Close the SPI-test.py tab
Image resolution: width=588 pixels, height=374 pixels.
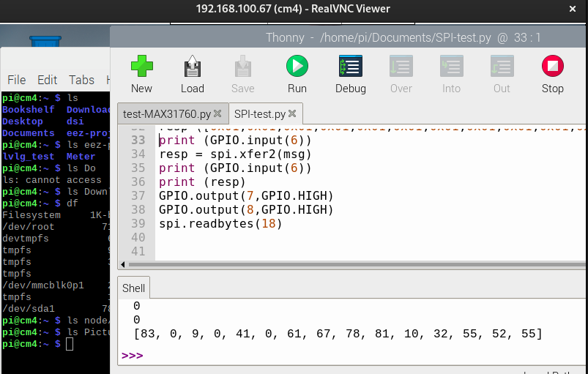pos(292,114)
